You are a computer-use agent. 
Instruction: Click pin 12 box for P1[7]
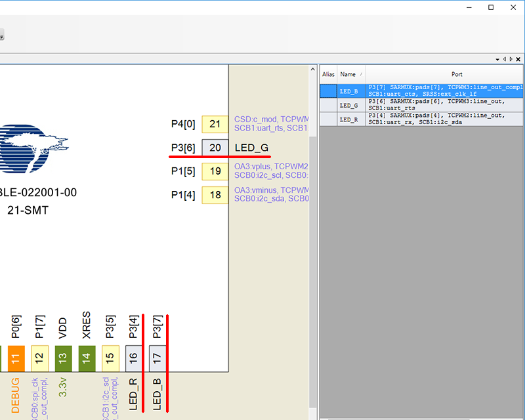[39, 358]
